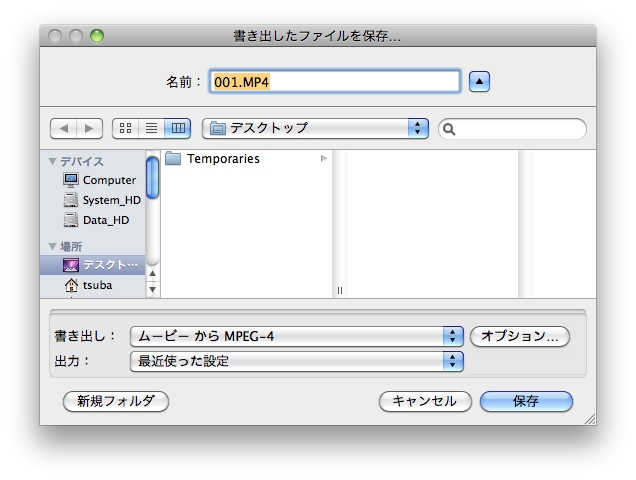Image resolution: width=636 pixels, height=480 pixels.
Task: Click the column resize handle
Action: (x=339, y=291)
